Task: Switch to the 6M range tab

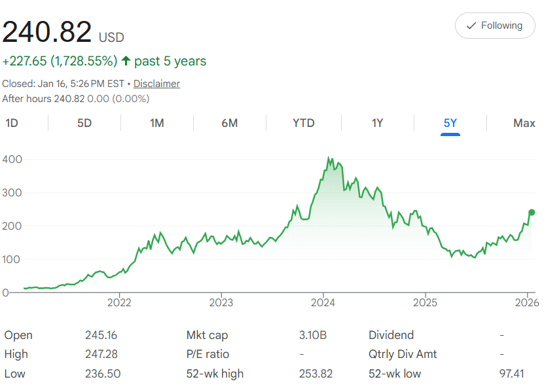Action: click(x=229, y=123)
